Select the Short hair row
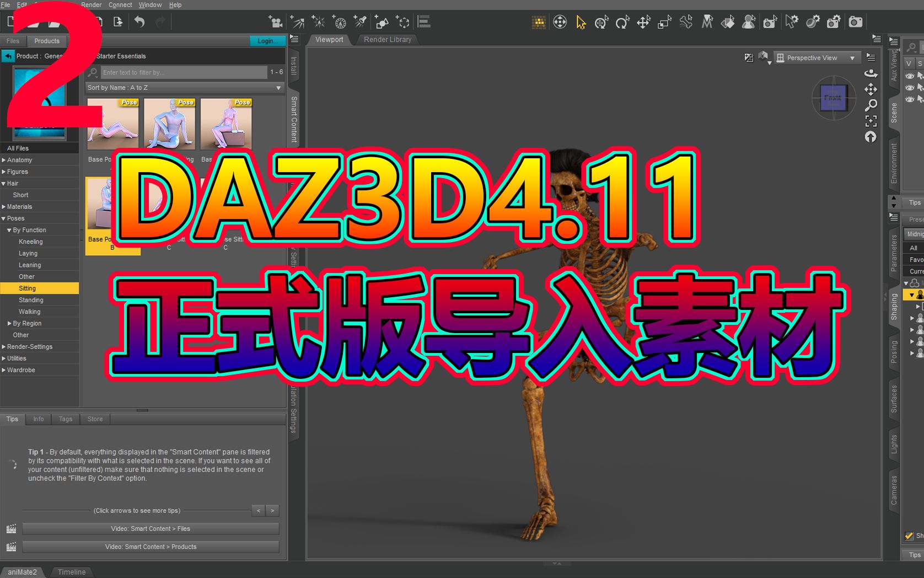The image size is (924, 578). (x=39, y=195)
